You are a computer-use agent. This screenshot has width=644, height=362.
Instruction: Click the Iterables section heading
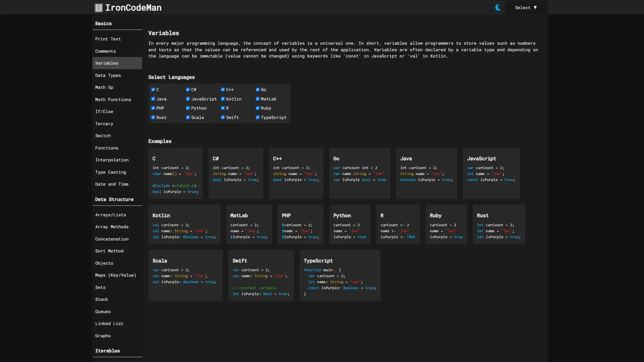pyautogui.click(x=107, y=351)
